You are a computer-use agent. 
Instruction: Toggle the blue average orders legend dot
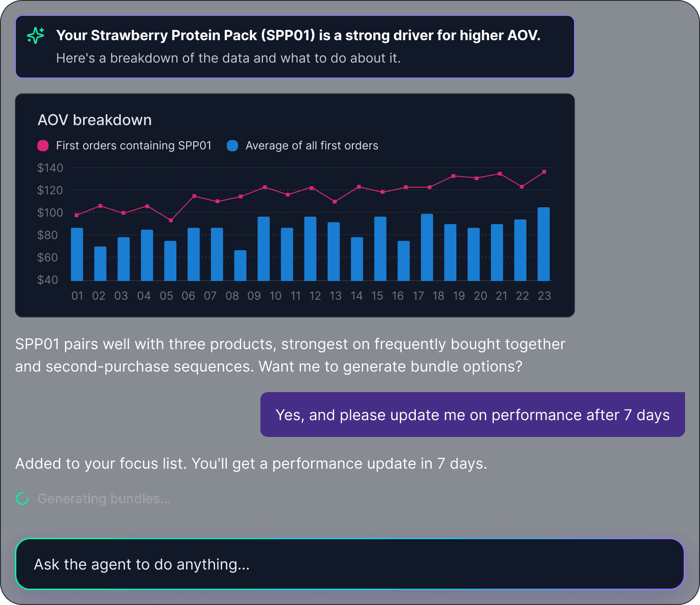[x=232, y=146]
